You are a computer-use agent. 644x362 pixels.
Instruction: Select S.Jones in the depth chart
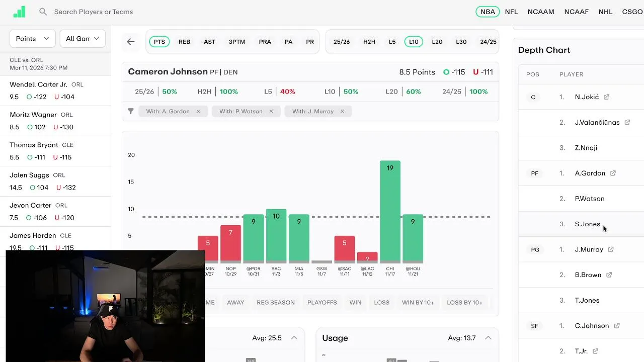point(587,224)
